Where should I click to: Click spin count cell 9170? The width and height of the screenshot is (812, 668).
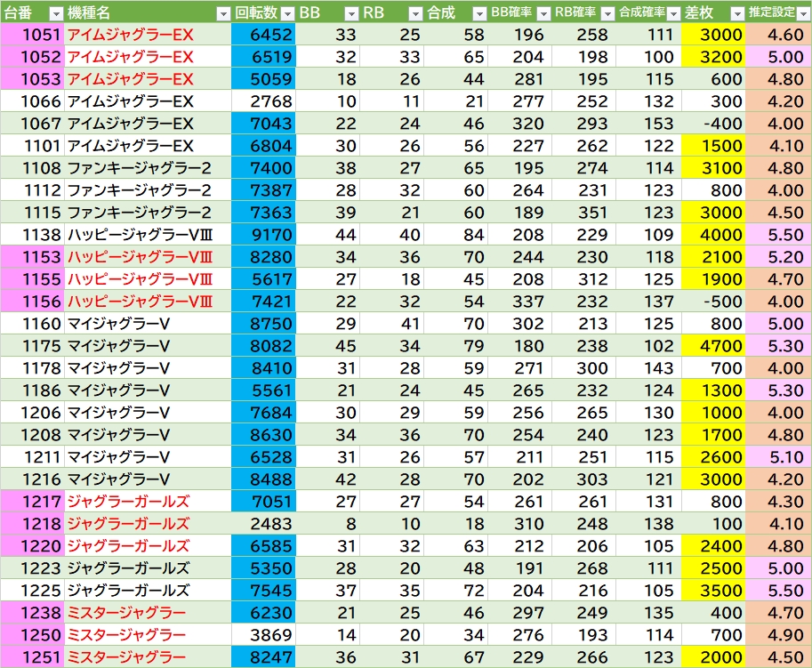pyautogui.click(x=263, y=235)
